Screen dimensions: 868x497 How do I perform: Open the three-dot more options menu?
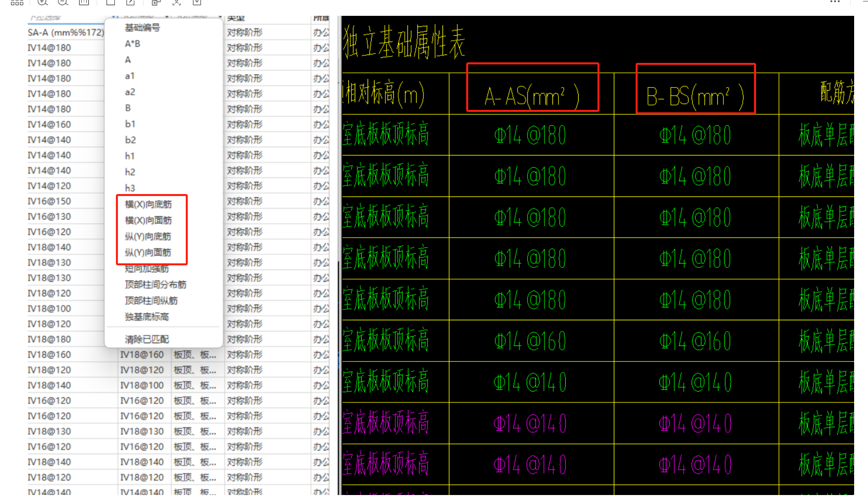(835, 2)
